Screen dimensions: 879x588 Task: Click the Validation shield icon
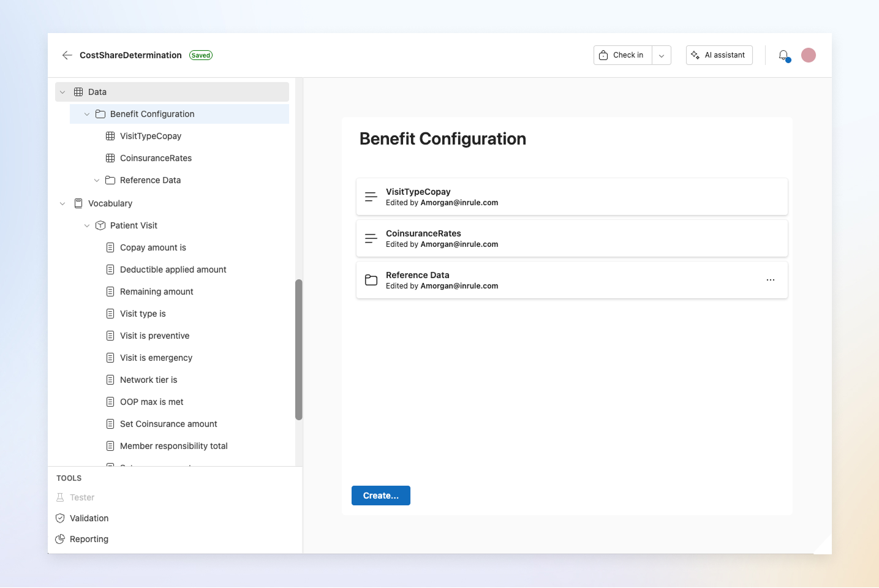(x=59, y=518)
